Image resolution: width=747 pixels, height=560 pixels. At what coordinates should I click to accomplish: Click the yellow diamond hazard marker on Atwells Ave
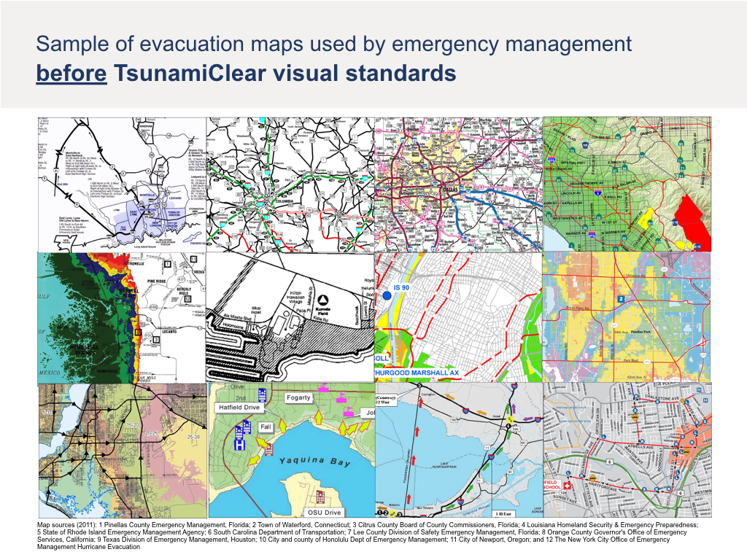pos(686,451)
